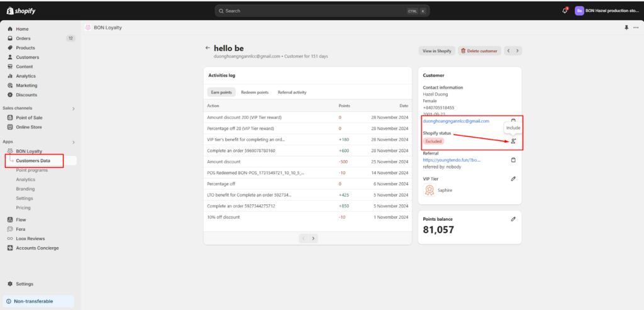Copy the referral link with clipboard icon
This screenshot has width=644, height=310.
click(513, 160)
